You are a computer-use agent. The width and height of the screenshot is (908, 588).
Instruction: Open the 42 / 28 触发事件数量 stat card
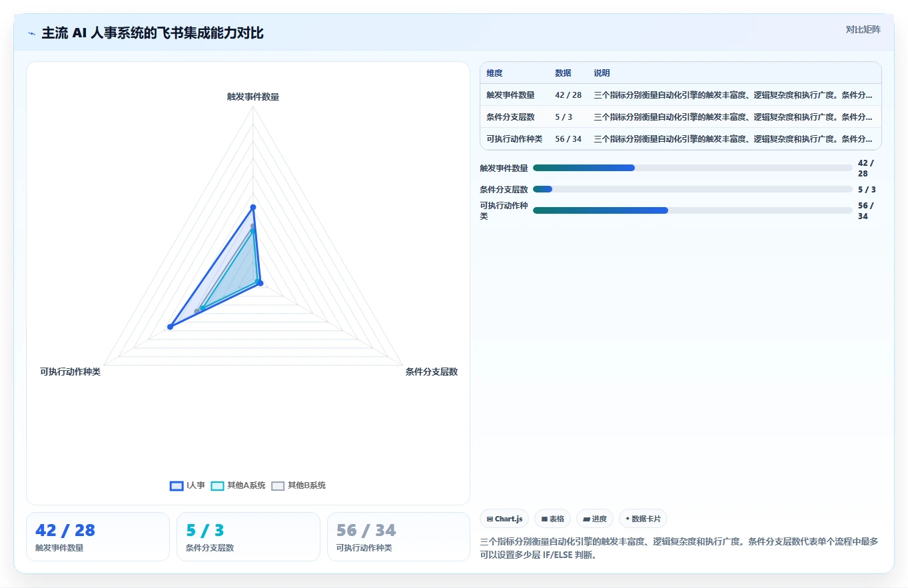(x=98, y=537)
